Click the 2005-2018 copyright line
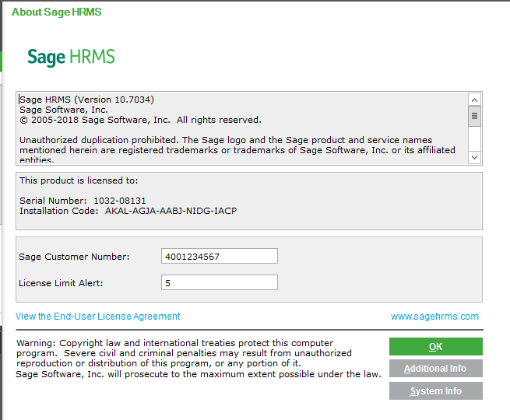 [140, 120]
